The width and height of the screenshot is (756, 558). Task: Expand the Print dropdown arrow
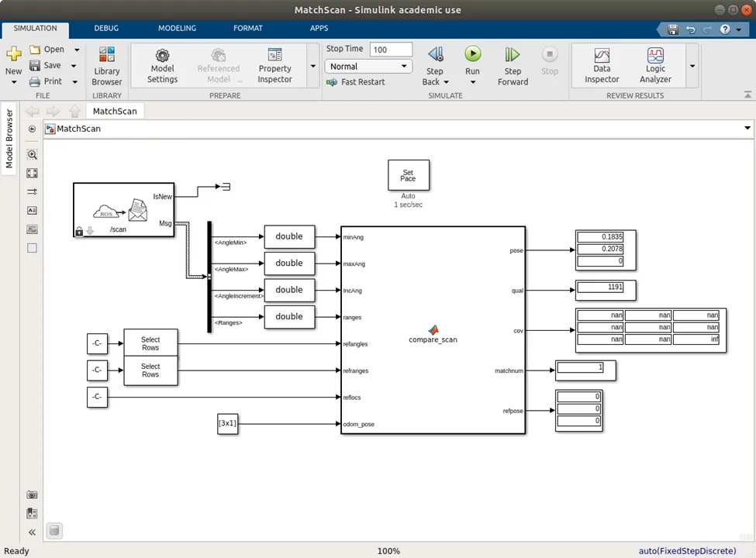coord(74,82)
